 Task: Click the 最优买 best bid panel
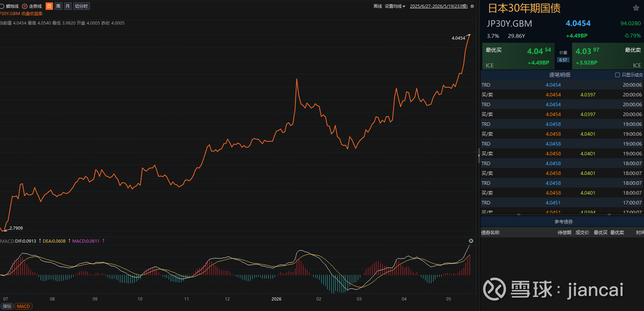pyautogui.click(x=518, y=56)
